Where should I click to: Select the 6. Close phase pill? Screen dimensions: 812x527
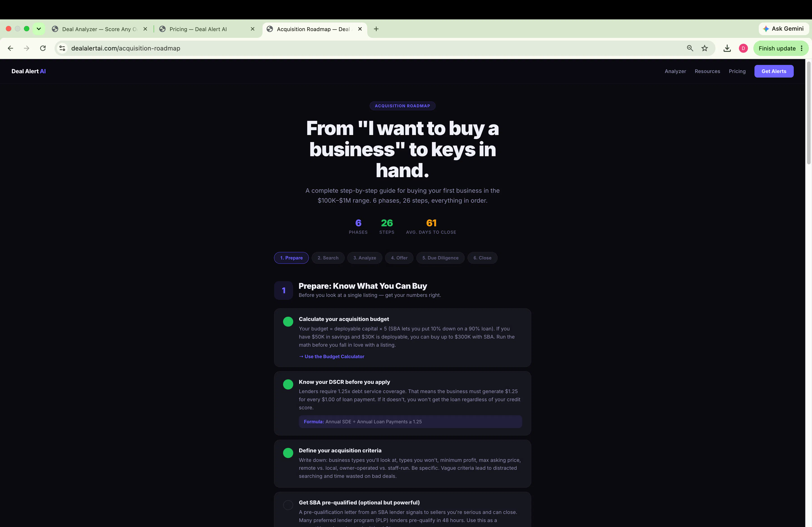(x=482, y=258)
